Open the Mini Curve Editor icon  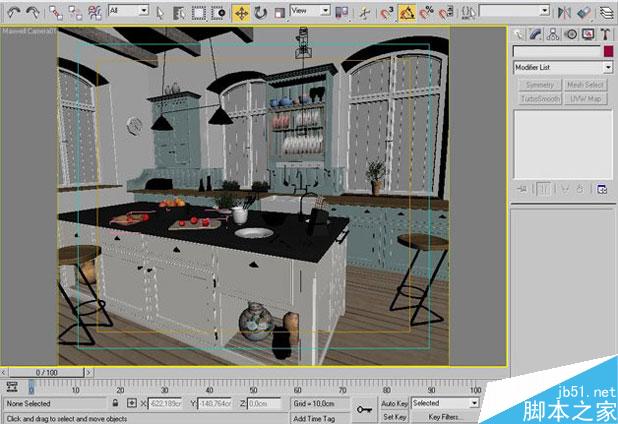(x=12, y=387)
